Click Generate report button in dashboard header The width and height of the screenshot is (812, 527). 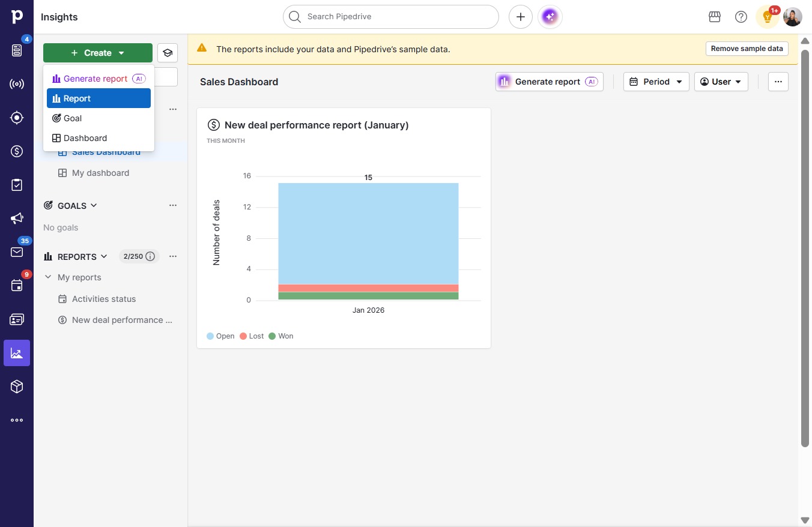tap(550, 82)
